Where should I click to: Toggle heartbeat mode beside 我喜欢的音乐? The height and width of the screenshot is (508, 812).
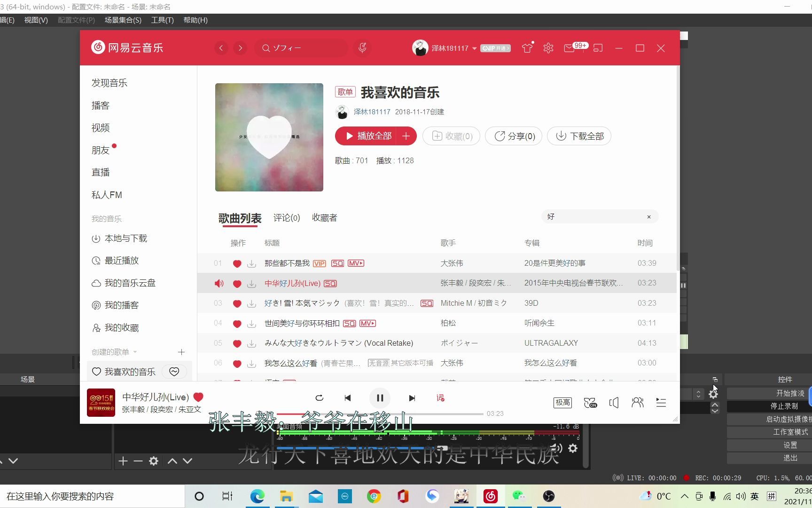click(174, 372)
